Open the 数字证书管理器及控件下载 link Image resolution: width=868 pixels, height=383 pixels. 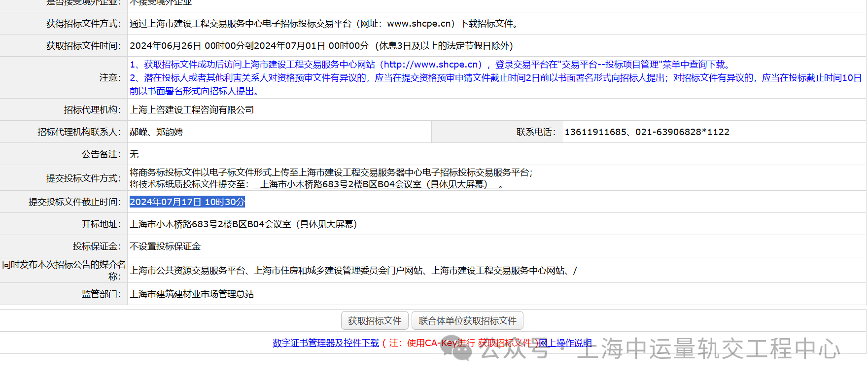[x=326, y=343]
